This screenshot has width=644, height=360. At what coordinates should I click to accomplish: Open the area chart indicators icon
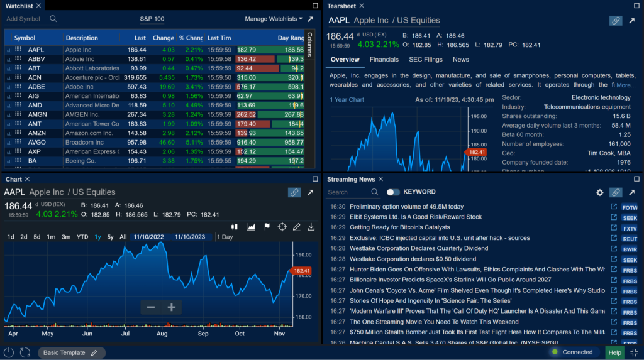coord(250,227)
